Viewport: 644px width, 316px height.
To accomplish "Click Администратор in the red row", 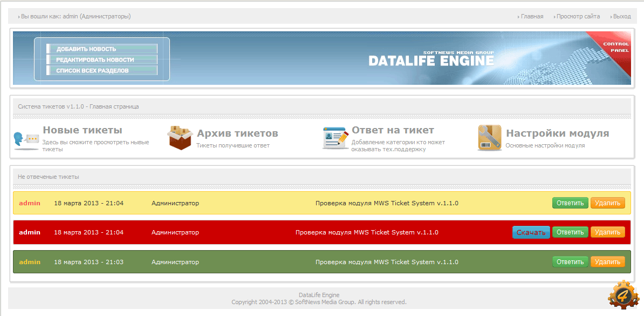I will 175,232.
